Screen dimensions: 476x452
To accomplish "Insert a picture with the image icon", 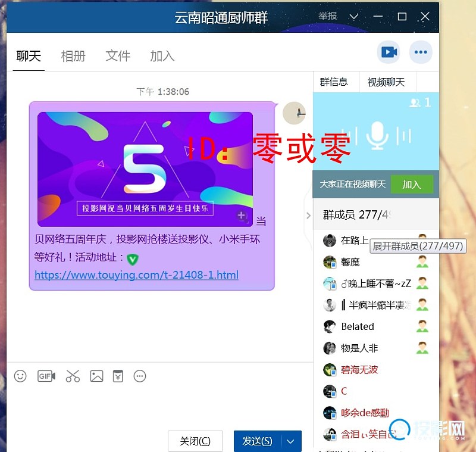I will click(96, 376).
